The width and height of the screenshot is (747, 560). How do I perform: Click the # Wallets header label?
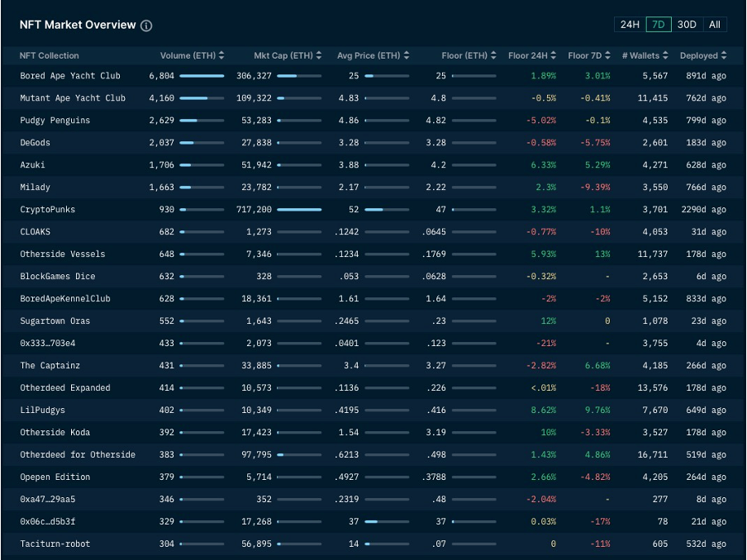(640, 55)
